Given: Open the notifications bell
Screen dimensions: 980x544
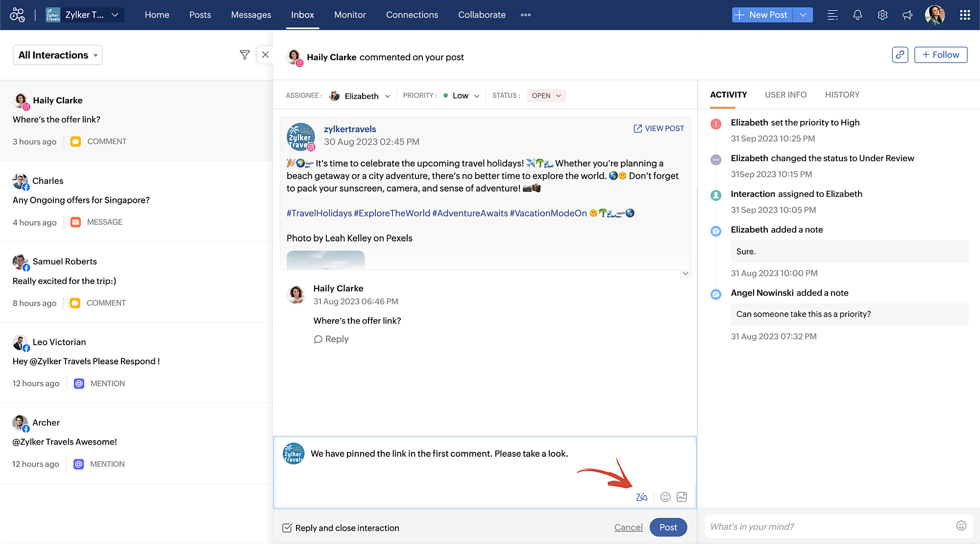Looking at the screenshot, I should click(857, 15).
